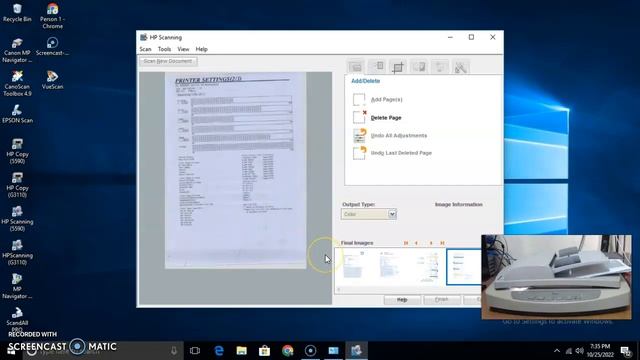640x360 pixels.
Task: Open the fourth adjustment tab icon
Action: click(x=418, y=67)
